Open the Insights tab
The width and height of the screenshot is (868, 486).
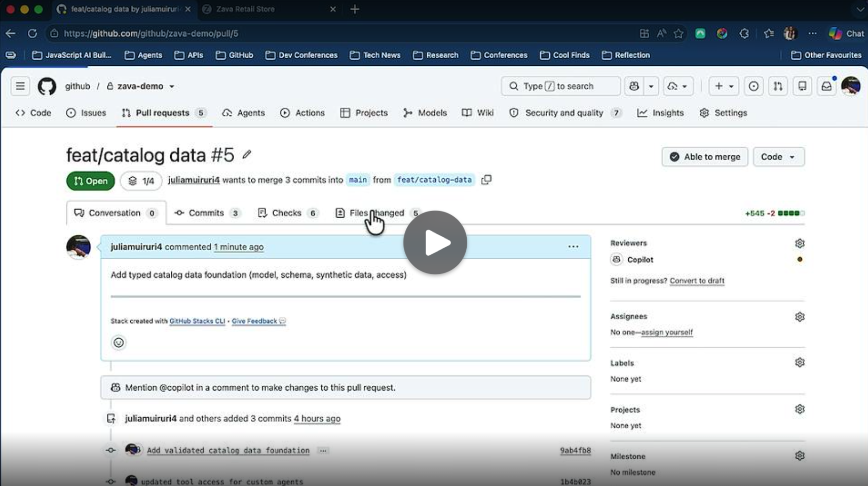661,113
